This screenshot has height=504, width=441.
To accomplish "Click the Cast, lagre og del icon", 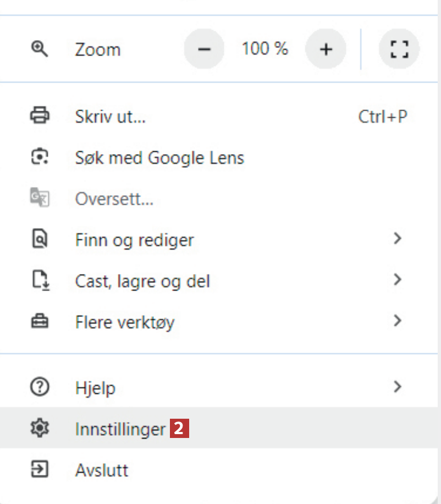I will pyautogui.click(x=40, y=281).
